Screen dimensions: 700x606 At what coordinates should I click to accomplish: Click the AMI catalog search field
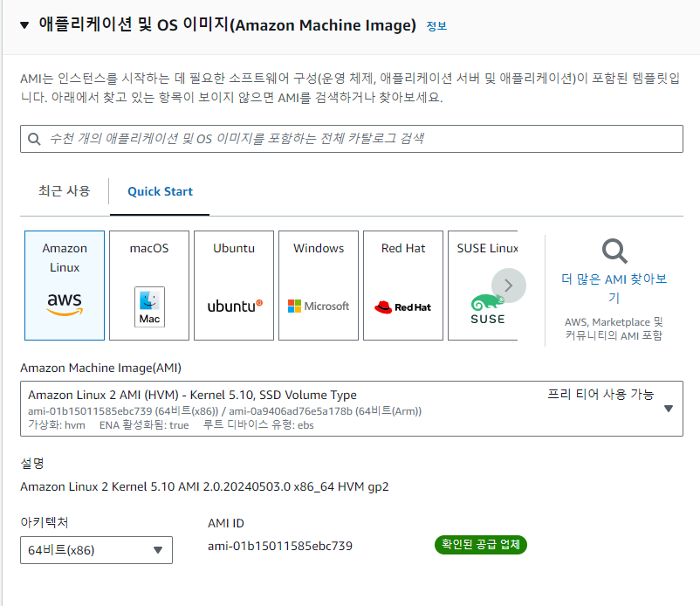pyautogui.click(x=352, y=139)
